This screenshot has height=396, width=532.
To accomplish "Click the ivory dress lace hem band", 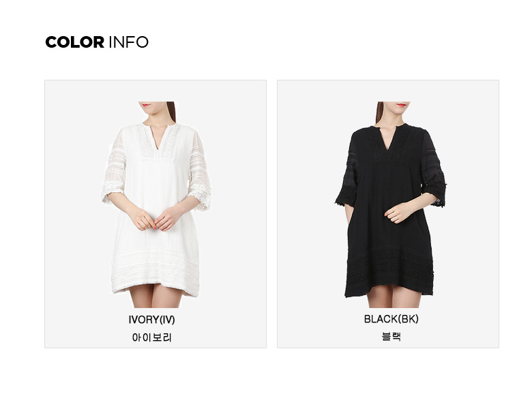I will (x=156, y=271).
